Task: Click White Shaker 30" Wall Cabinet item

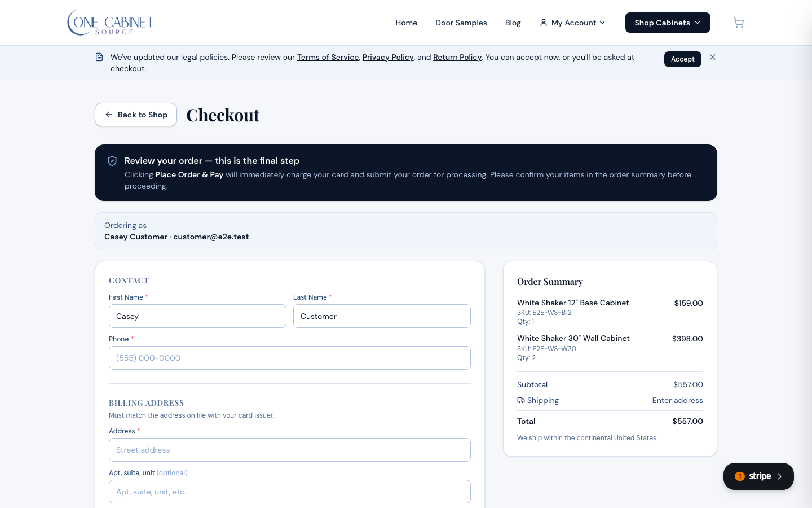Action: point(573,338)
